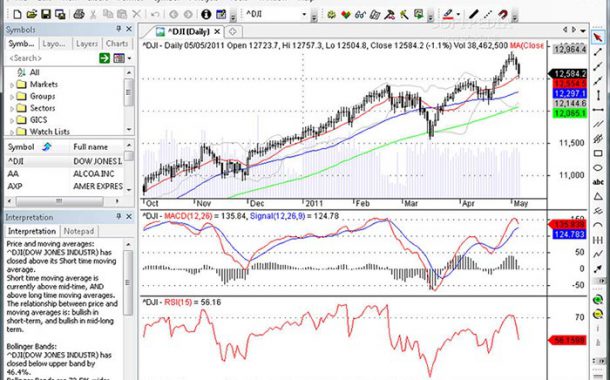Expand the Groups tree folder
This screenshot has height=380, width=610.
click(12, 97)
